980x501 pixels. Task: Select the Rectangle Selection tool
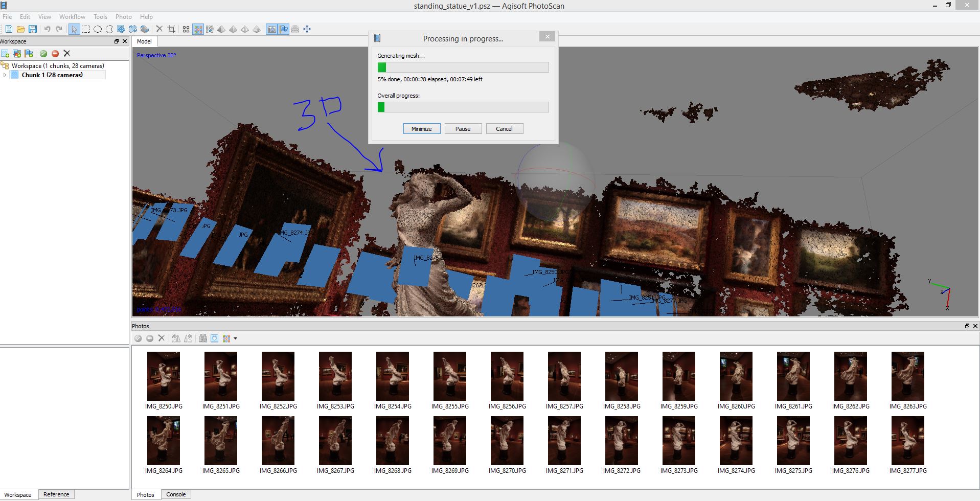[x=86, y=29]
